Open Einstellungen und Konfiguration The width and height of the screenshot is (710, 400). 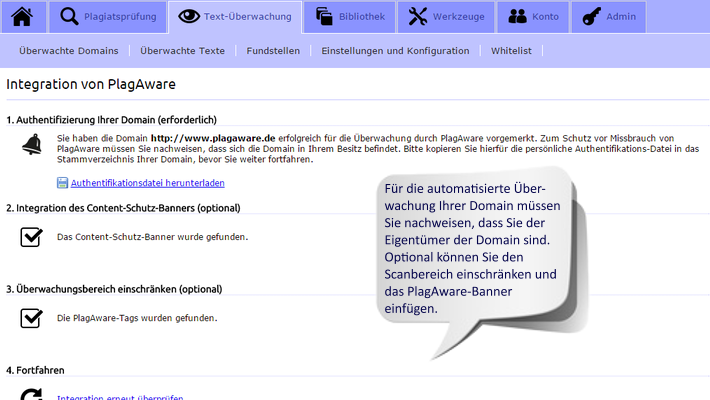395,50
